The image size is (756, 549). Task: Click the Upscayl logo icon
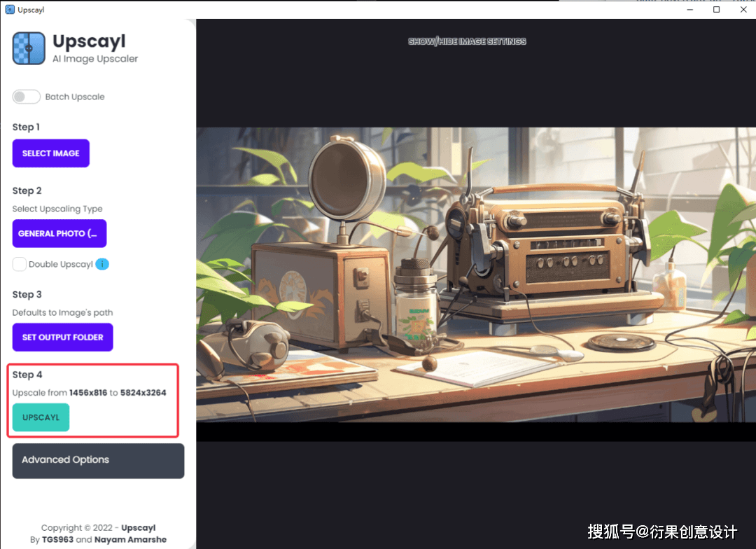pos(29,48)
